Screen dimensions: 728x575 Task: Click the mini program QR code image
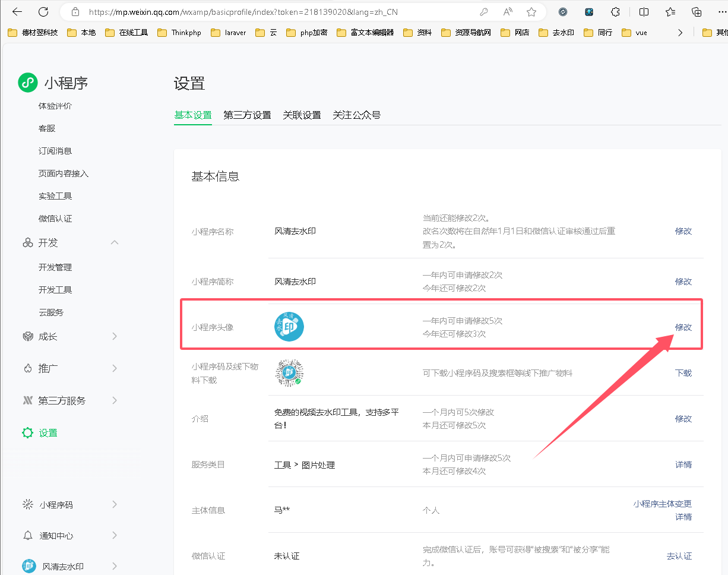(x=289, y=372)
